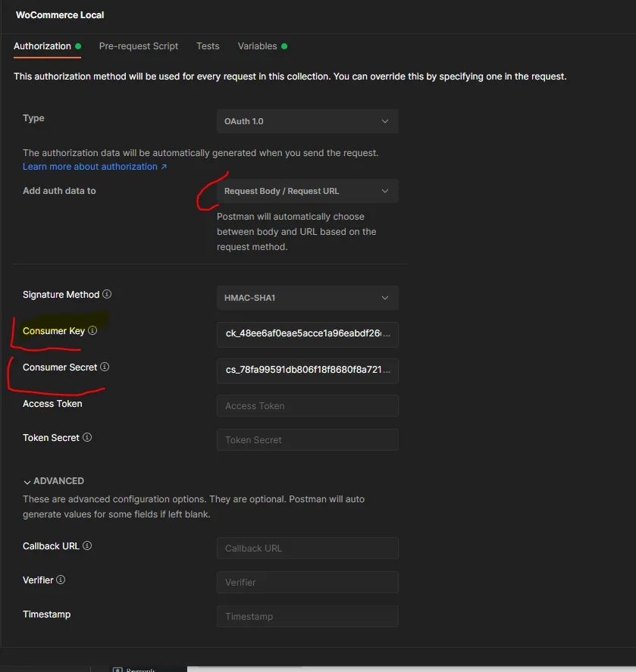Click the Token Secret info icon
The image size is (636, 672).
tap(87, 437)
